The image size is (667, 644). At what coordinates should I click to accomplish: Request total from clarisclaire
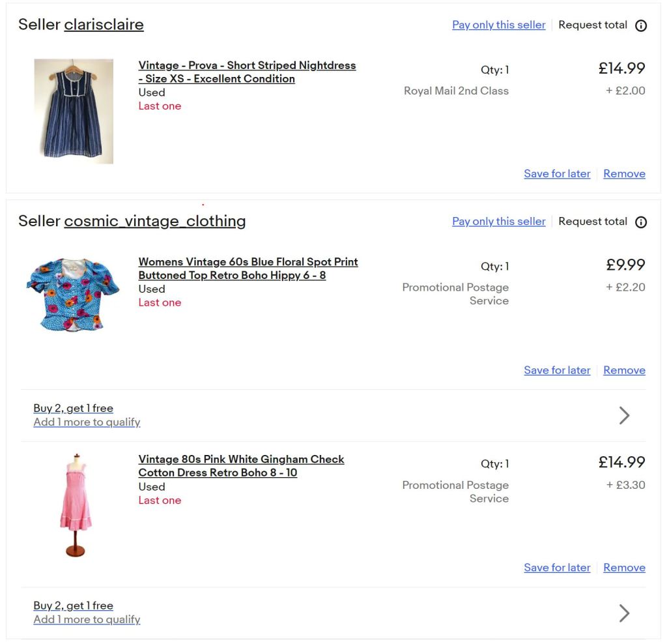click(x=593, y=25)
